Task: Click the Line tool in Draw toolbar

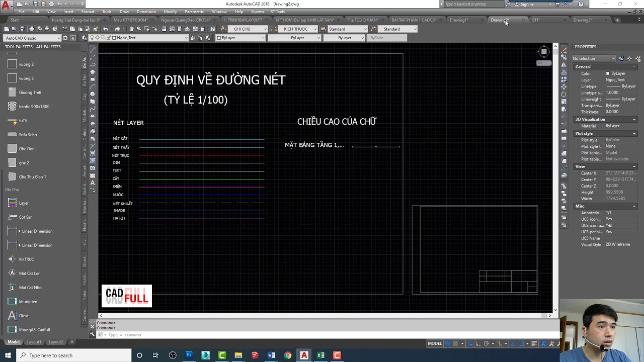Action: [93, 50]
